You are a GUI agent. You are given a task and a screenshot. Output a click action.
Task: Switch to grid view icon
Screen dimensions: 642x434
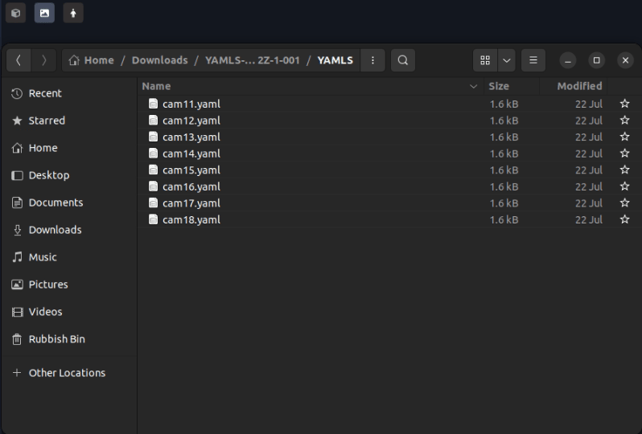[x=485, y=60]
